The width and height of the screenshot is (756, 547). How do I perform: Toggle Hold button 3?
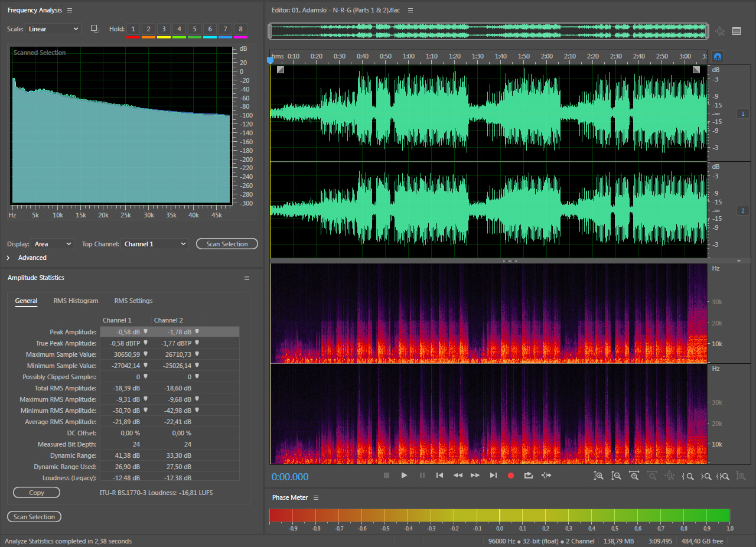[164, 29]
